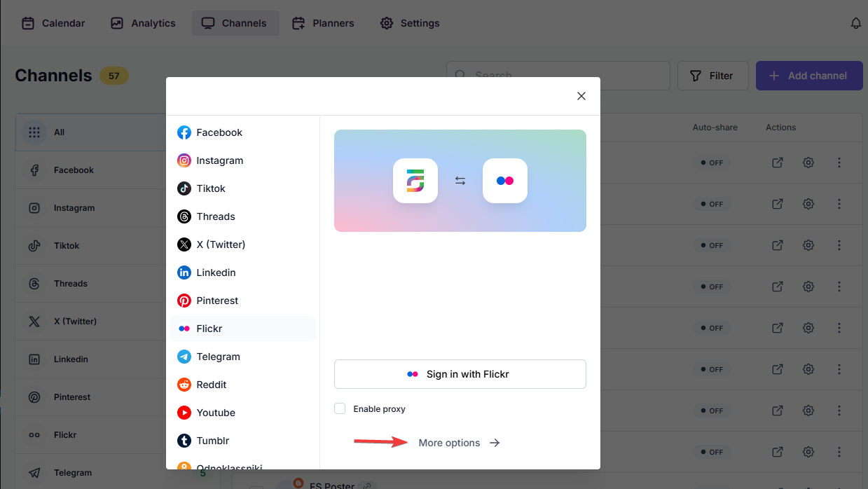The height and width of the screenshot is (489, 868).
Task: Pick Tumblr from the network list
Action: point(212,441)
